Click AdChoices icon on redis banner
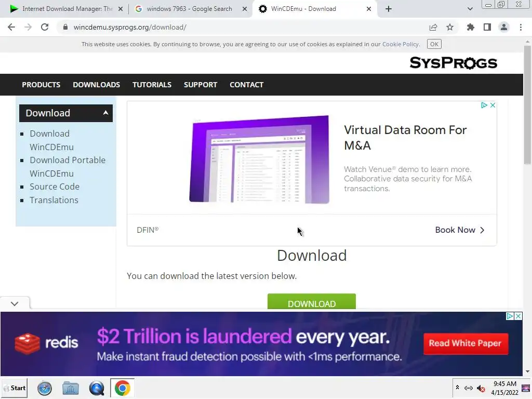Viewport: 532px width, 399px height. (x=510, y=316)
